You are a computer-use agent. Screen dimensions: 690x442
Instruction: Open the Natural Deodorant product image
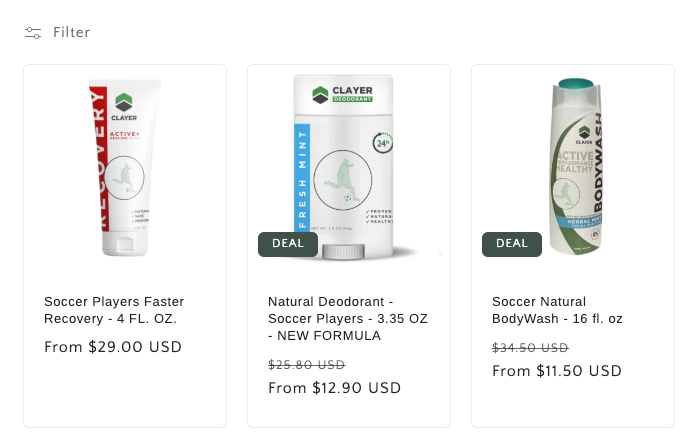tap(344, 167)
